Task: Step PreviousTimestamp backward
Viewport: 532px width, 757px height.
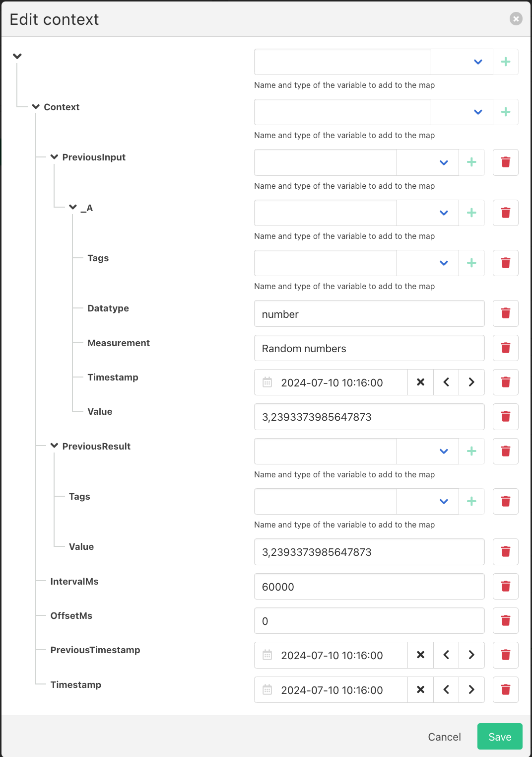Action: (446, 655)
